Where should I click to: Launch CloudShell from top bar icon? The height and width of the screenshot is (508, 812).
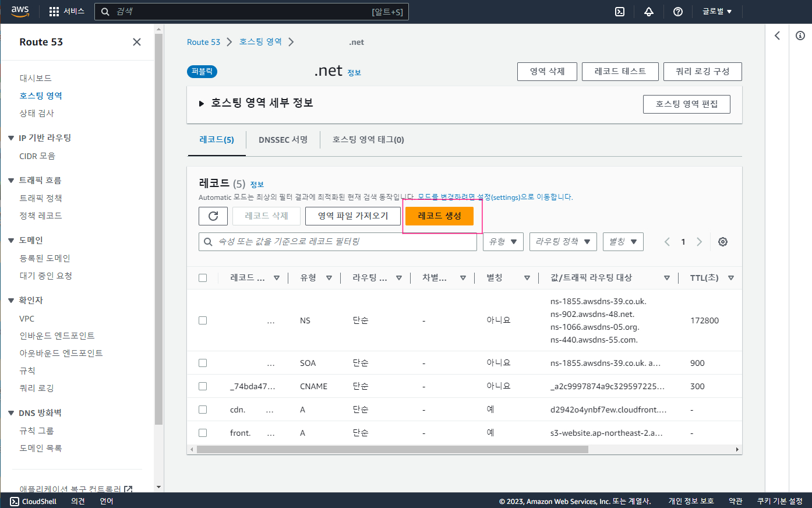pos(620,12)
